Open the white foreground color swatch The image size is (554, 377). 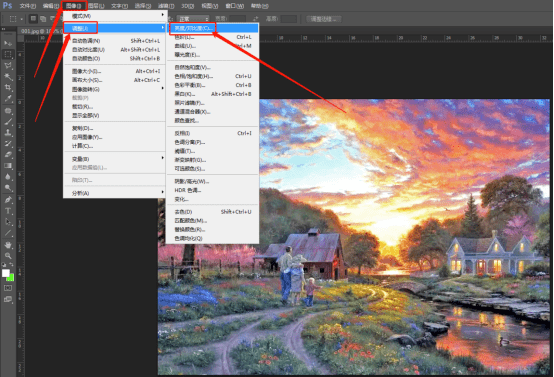pyautogui.click(x=5, y=273)
